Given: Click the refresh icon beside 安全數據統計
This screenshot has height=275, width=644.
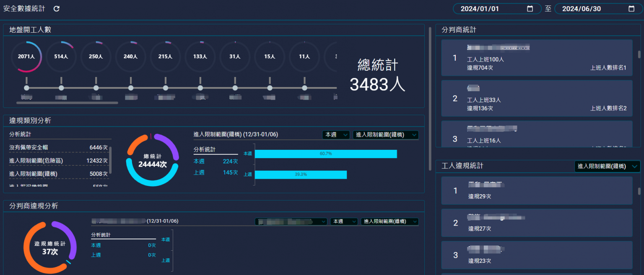Looking at the screenshot, I should pos(57,9).
